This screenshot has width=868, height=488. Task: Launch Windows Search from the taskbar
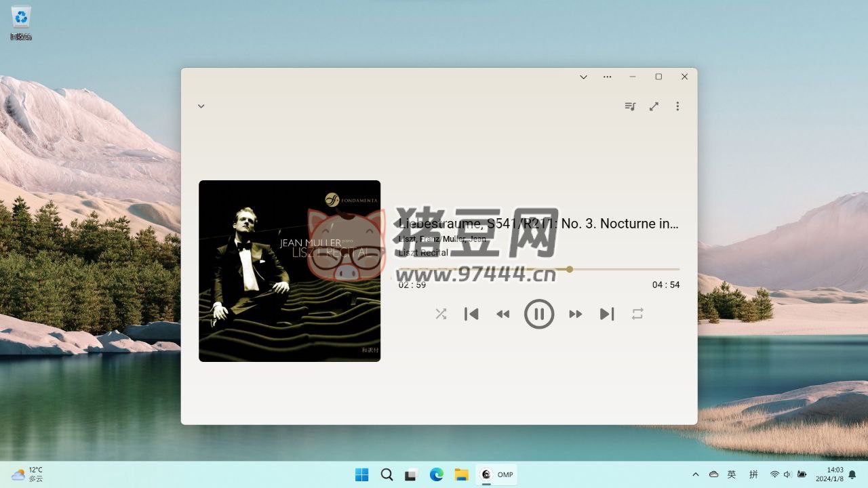387,474
